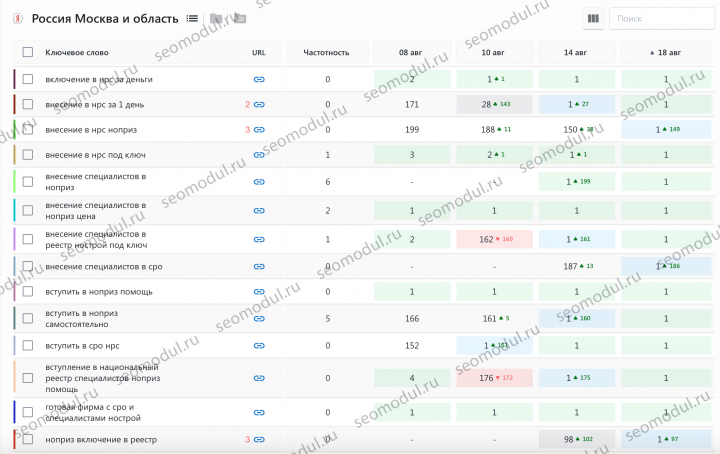Check the box for вступить в сро нрс

(28, 345)
